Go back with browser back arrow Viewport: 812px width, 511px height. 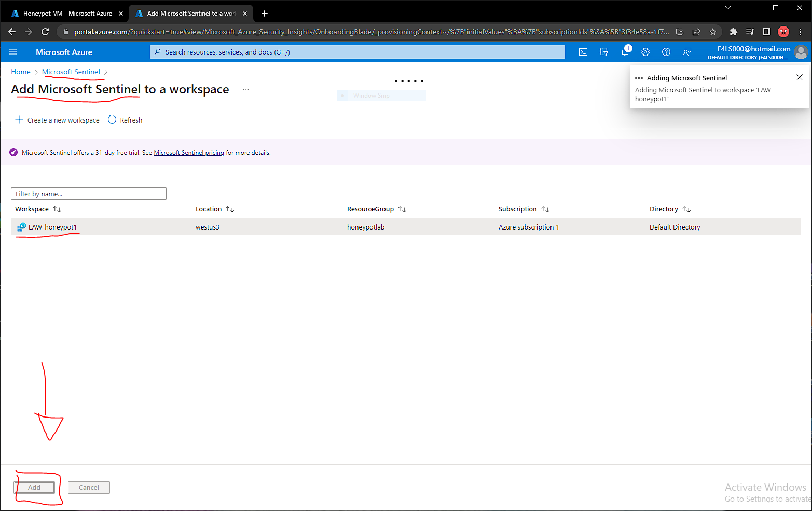(12, 32)
